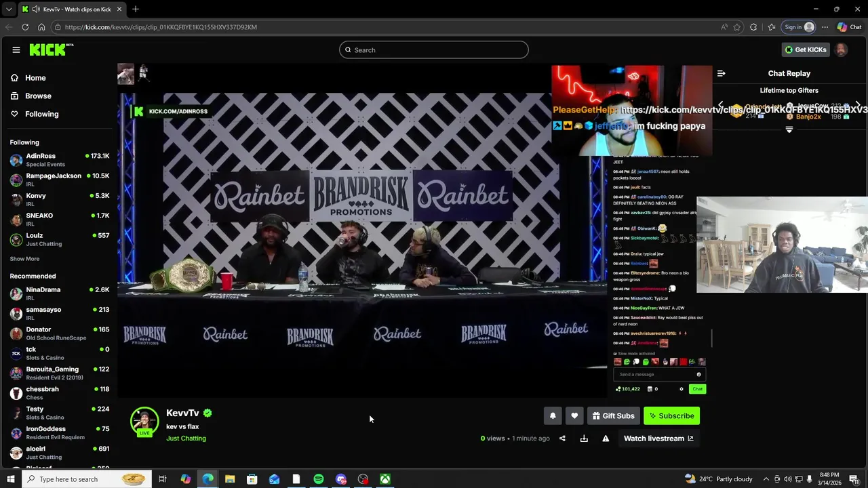The height and width of the screenshot is (488, 868).
Task: Open KevvTv channel name link
Action: pos(182,413)
